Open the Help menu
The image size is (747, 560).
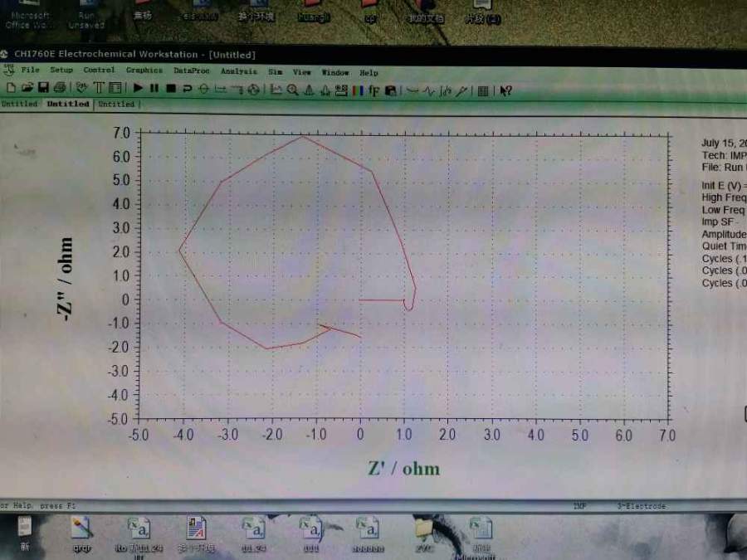tap(369, 73)
